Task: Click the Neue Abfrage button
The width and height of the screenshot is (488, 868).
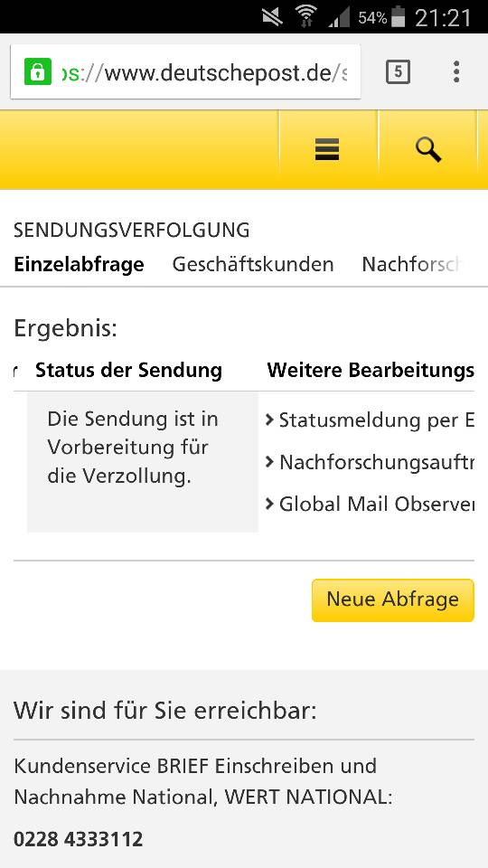Action: [393, 600]
